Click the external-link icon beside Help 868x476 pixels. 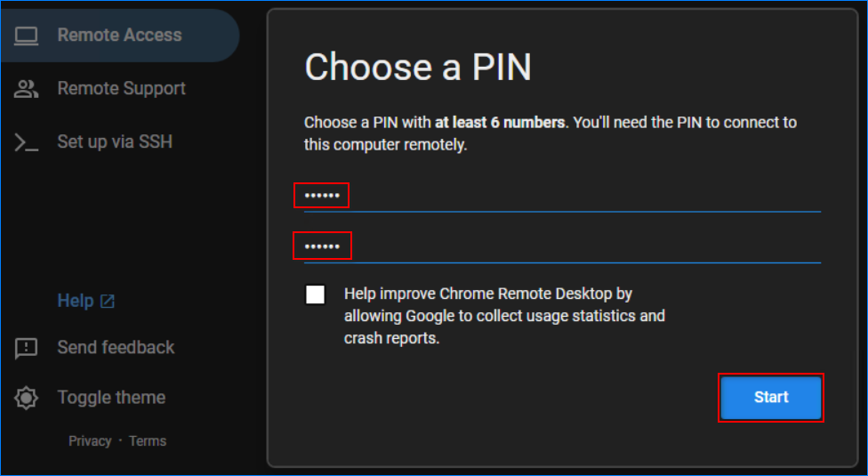click(108, 302)
